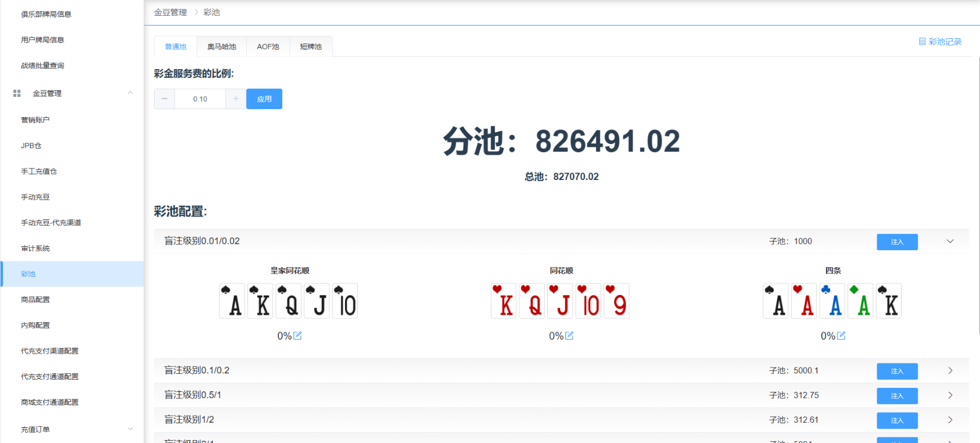Collapse the 盲注级别0.01/0.02 panel

click(950, 242)
